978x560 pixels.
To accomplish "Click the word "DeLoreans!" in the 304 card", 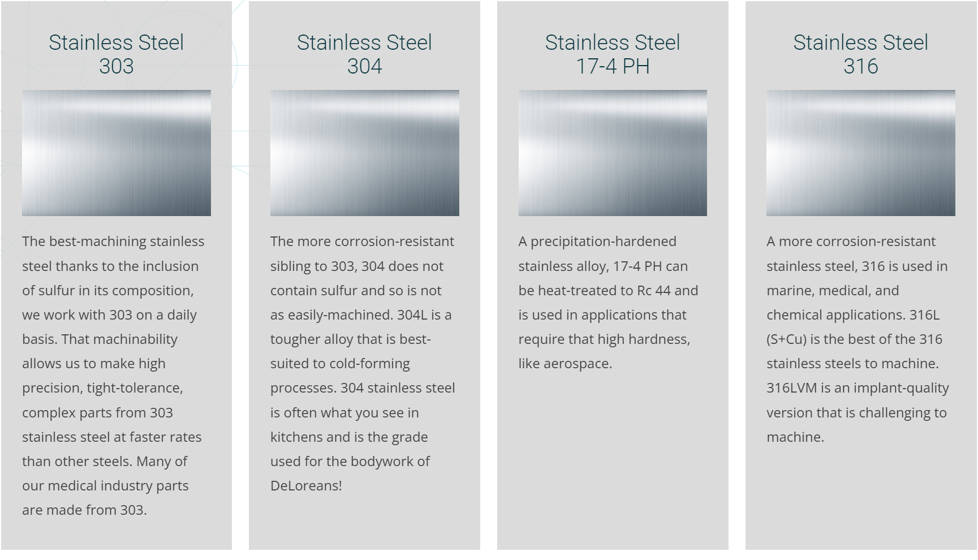I will 306,486.
